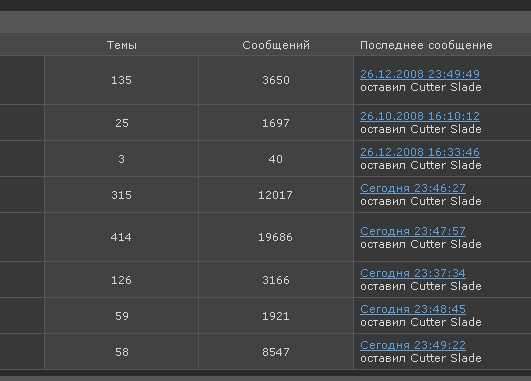The height and width of the screenshot is (381, 531).
Task: Select the messages count cell 1697
Action: pyautogui.click(x=276, y=123)
